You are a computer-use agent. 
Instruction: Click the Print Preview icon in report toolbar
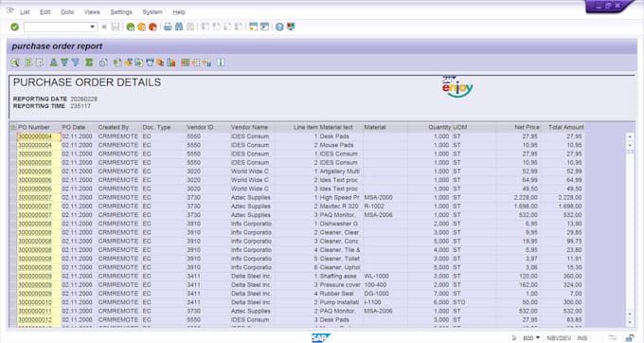coord(103,63)
